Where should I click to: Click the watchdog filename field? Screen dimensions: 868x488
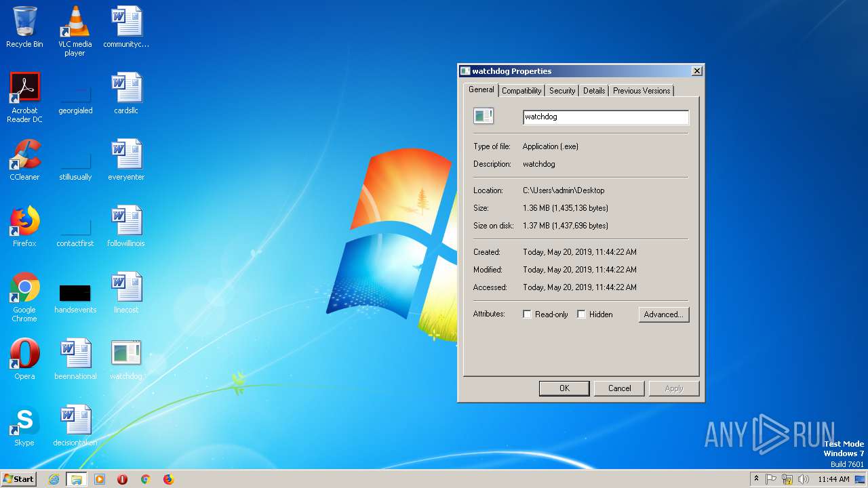tap(606, 117)
